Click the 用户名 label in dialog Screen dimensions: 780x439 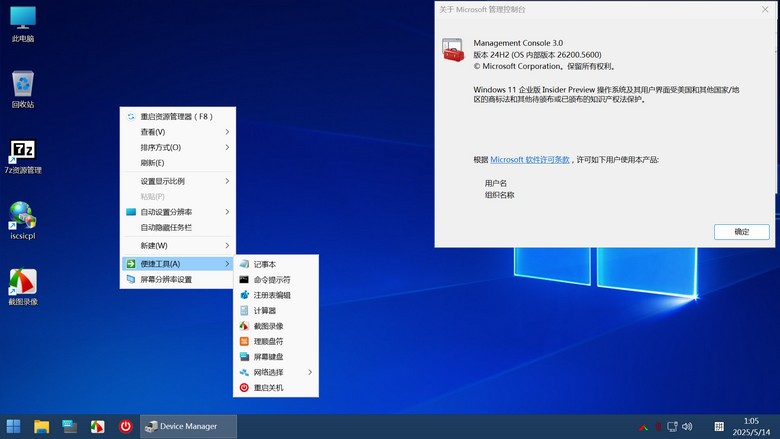(x=495, y=183)
